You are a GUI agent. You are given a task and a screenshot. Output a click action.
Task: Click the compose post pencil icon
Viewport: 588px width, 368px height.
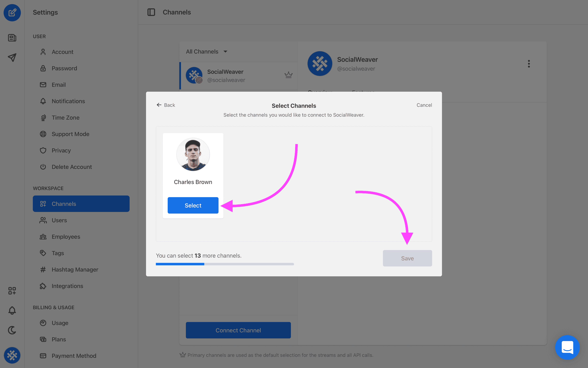pos(12,12)
